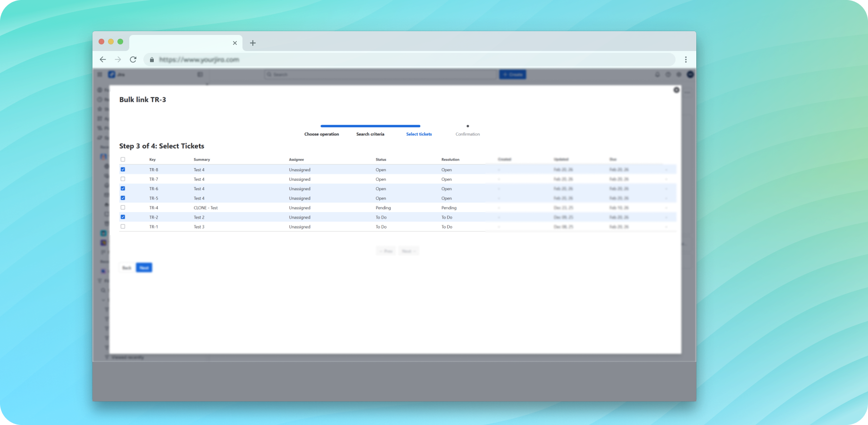View site lock security info
Viewport: 868px width, 425px height.
(152, 59)
